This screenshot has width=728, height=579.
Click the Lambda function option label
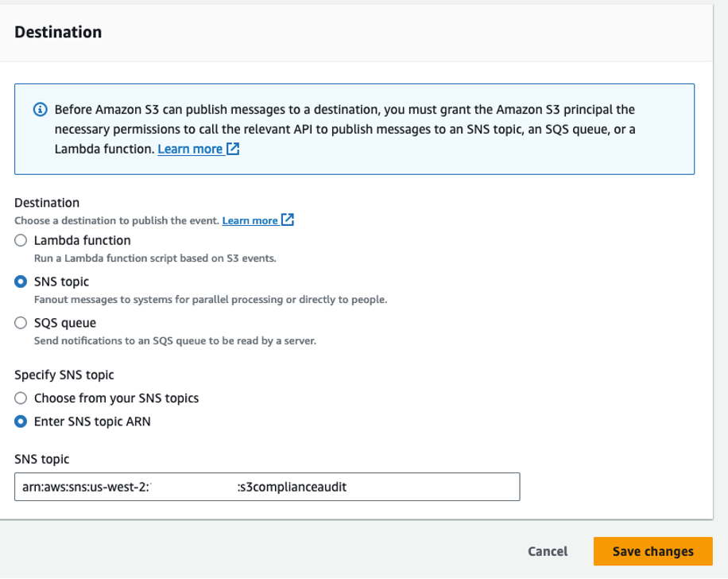[x=80, y=239]
